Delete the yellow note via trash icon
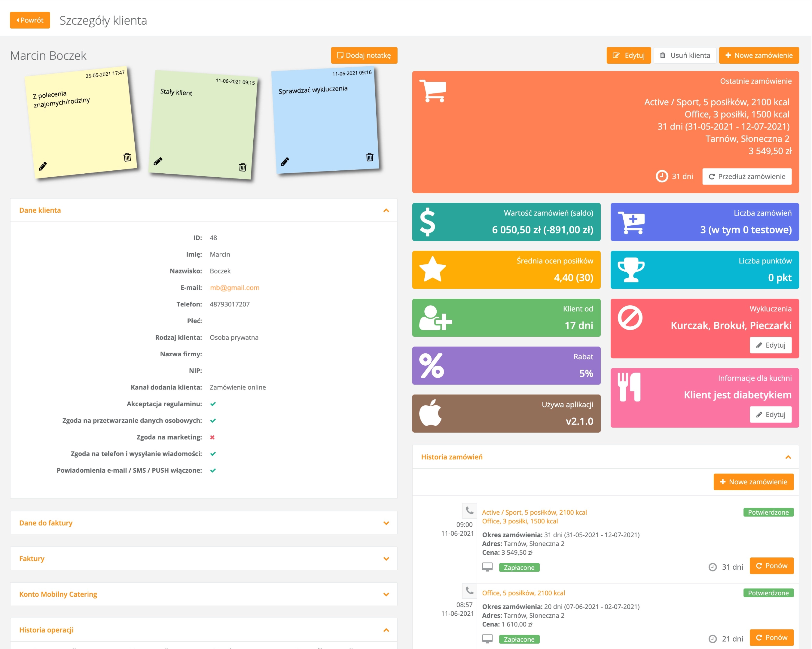Screen dimensions: 812x649 click(127, 157)
